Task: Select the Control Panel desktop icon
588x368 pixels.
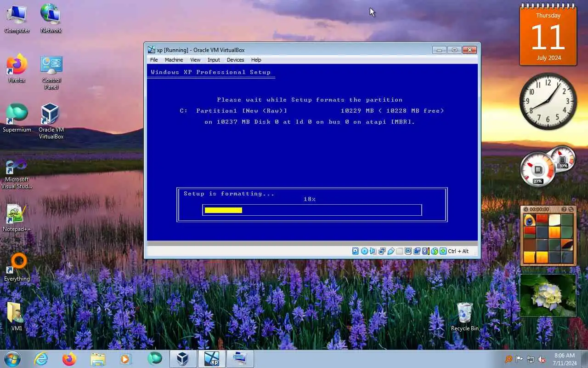Action: (x=51, y=72)
